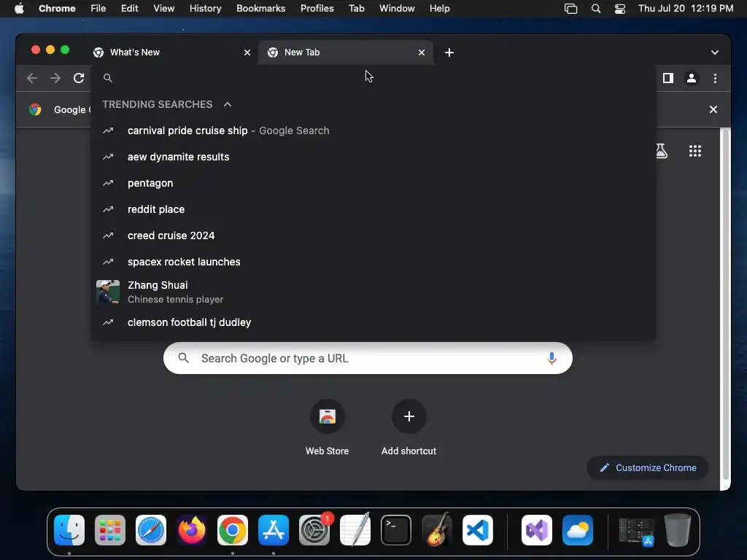Close the What's New tab

click(247, 52)
